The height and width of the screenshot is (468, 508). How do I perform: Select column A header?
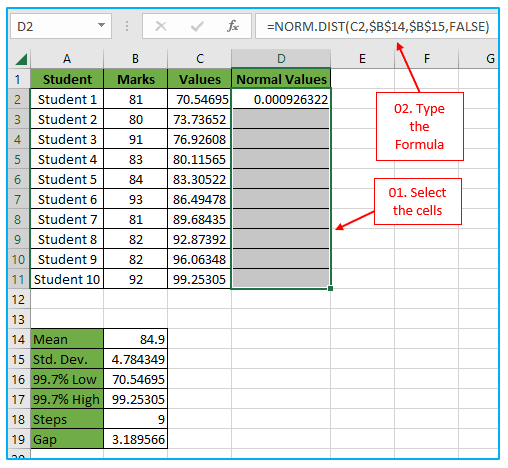[x=67, y=59]
